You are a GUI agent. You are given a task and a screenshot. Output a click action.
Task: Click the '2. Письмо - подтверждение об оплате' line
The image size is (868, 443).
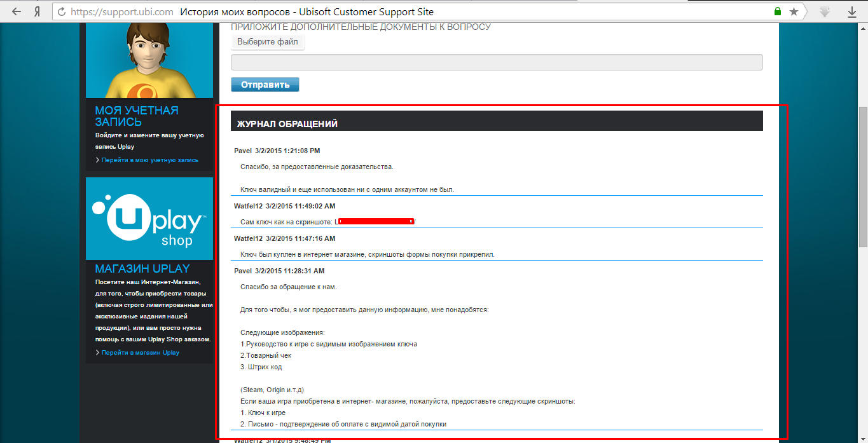343,424
